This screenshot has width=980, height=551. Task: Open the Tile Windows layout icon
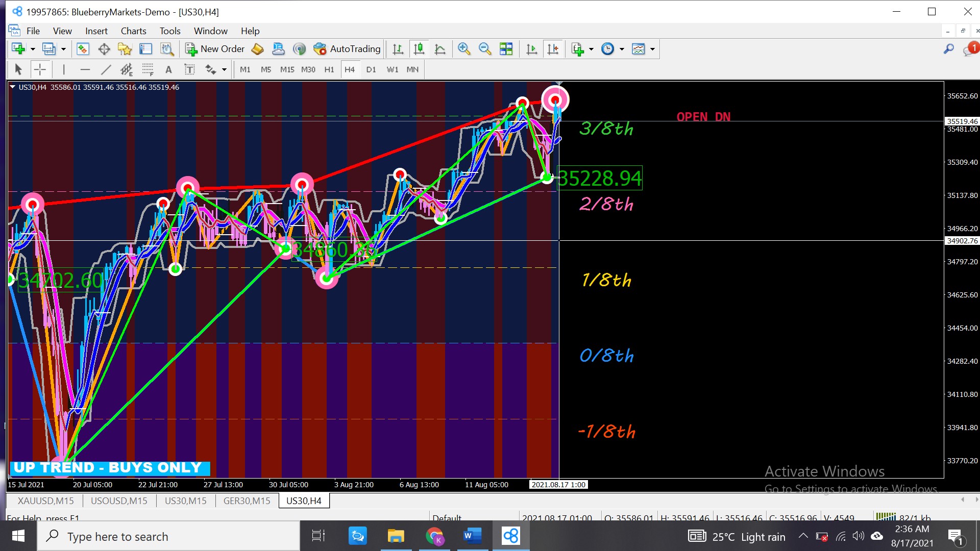(506, 49)
